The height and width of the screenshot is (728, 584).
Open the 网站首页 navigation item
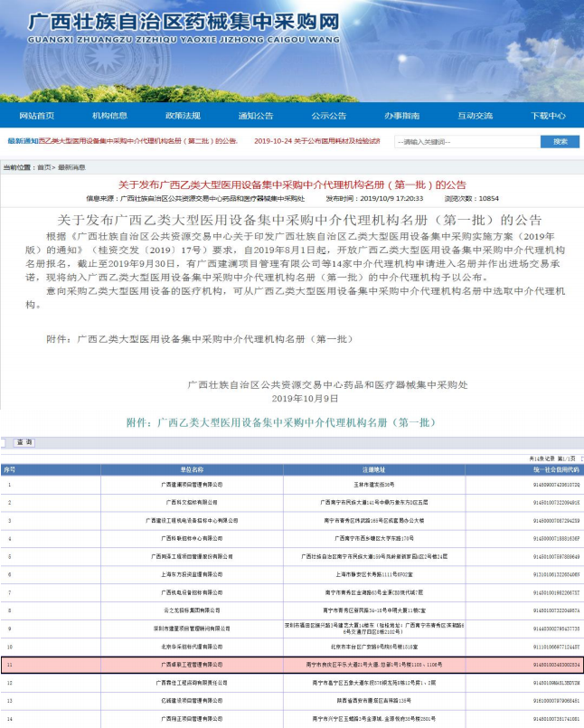coord(37,116)
